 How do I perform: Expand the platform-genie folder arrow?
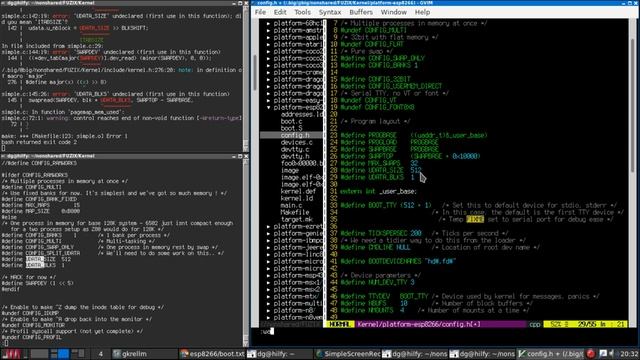tap(268, 234)
